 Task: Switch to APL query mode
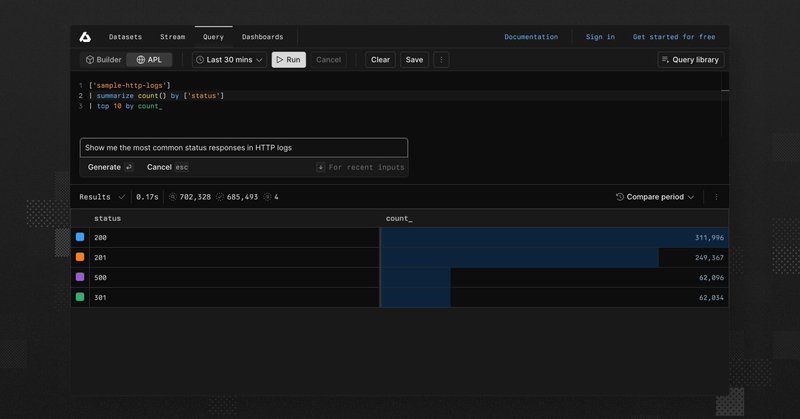point(149,60)
